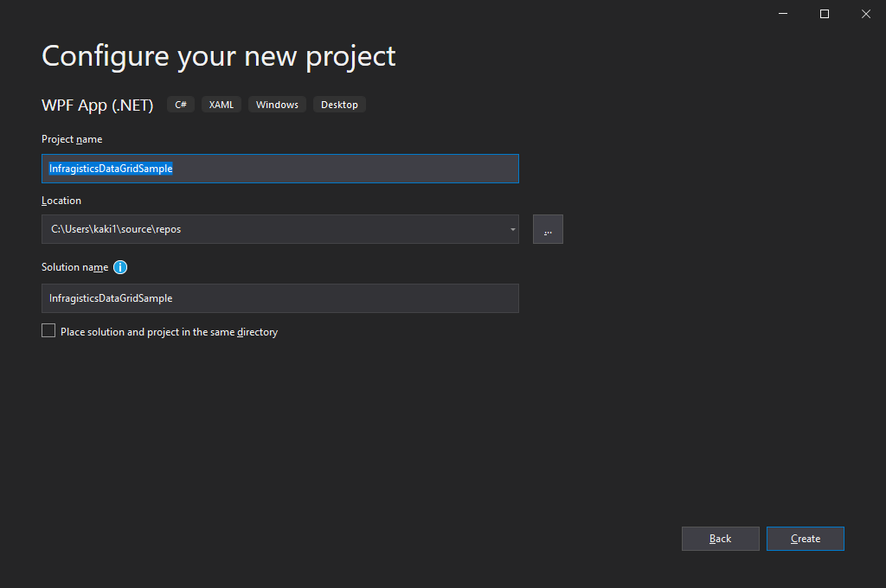Browse for location with the ellipsis button
Image resolution: width=886 pixels, height=588 pixels.
[x=548, y=229]
